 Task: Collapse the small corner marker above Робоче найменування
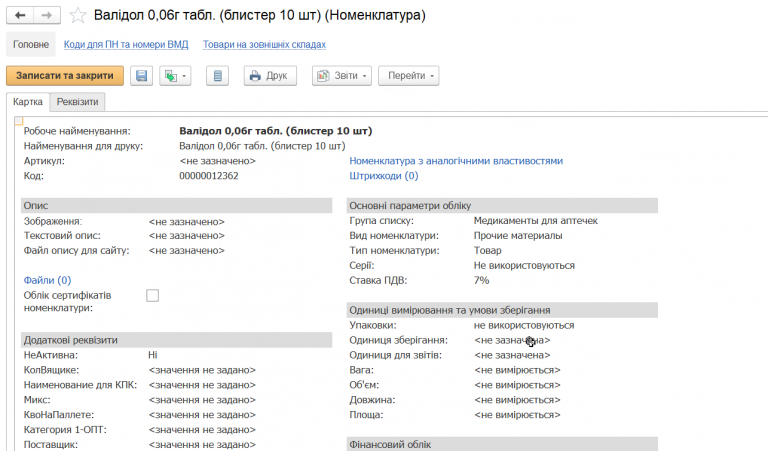[19, 120]
